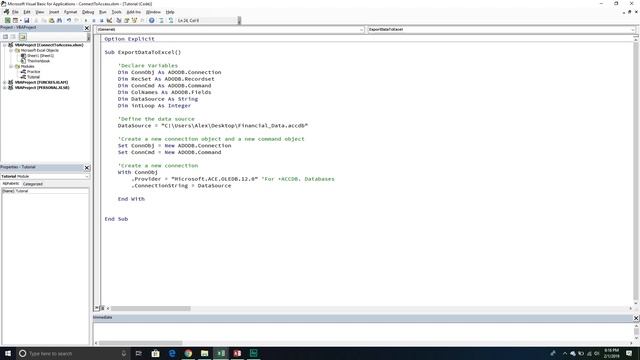Open the Tools menu
Image resolution: width=640 pixels, height=360 pixels.
[x=116, y=12]
